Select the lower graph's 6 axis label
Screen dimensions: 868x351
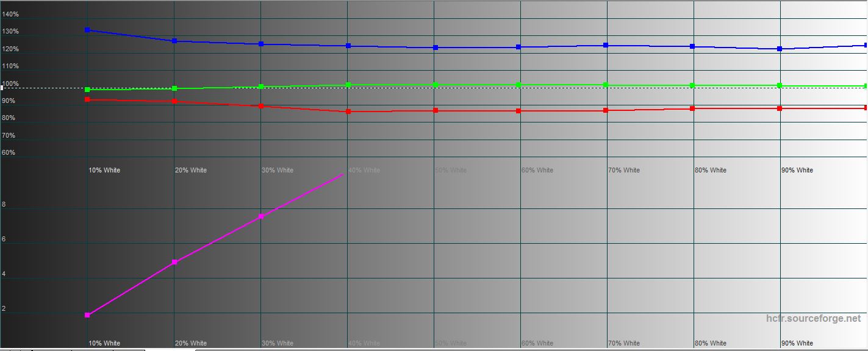(4, 239)
